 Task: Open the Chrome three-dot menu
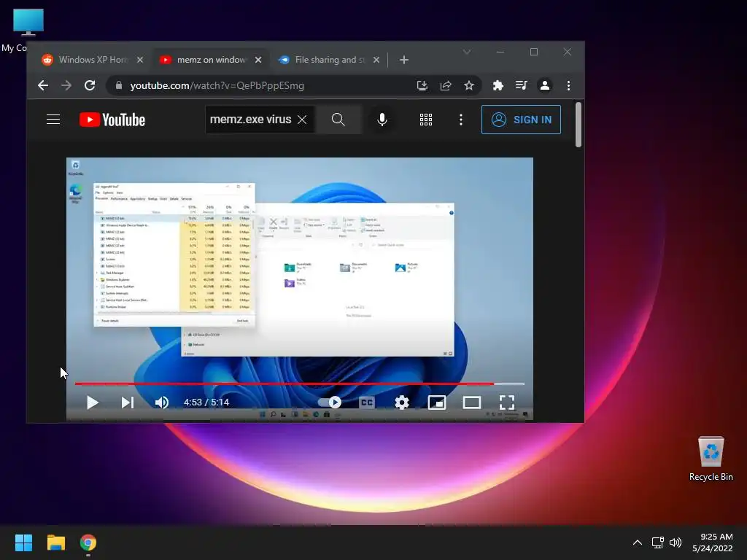568,86
